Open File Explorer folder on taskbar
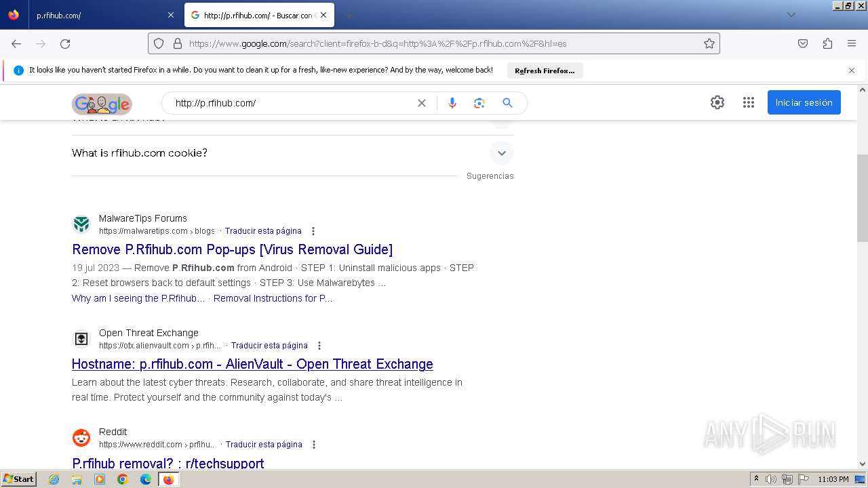 tap(77, 479)
